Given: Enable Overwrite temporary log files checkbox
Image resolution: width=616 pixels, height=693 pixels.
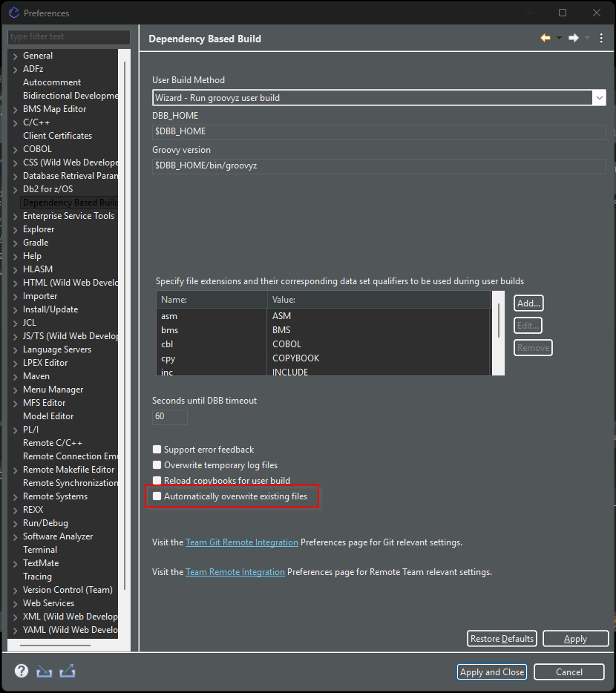Looking at the screenshot, I should pyautogui.click(x=157, y=465).
